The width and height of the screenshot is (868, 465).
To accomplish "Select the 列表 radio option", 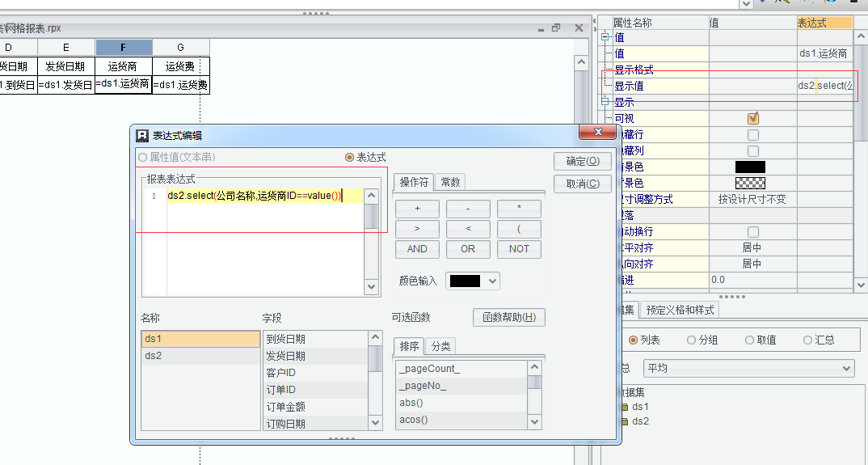I will tap(634, 340).
